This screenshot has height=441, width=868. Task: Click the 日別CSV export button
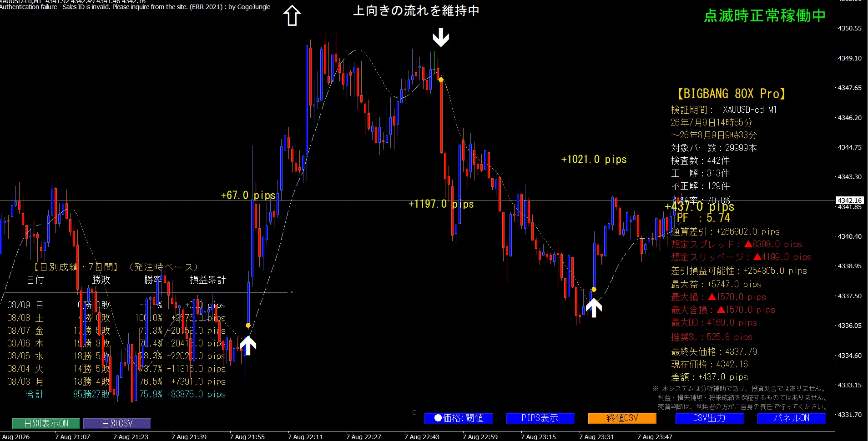click(x=117, y=424)
